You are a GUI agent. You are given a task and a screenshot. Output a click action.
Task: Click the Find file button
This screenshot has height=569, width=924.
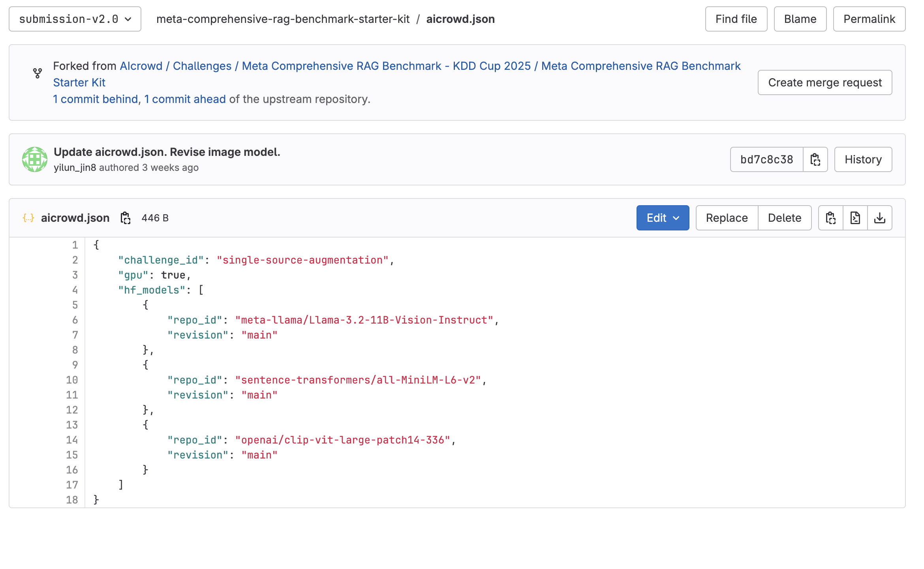(736, 19)
